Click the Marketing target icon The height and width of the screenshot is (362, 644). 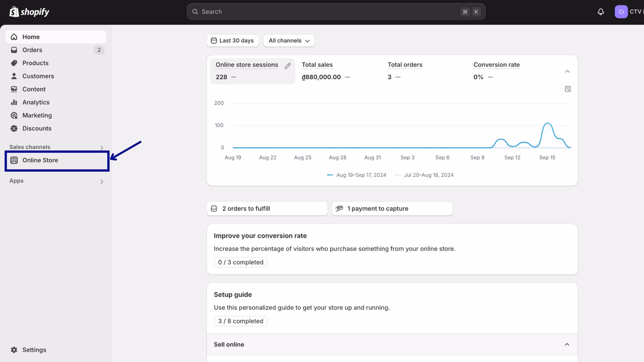(14, 115)
